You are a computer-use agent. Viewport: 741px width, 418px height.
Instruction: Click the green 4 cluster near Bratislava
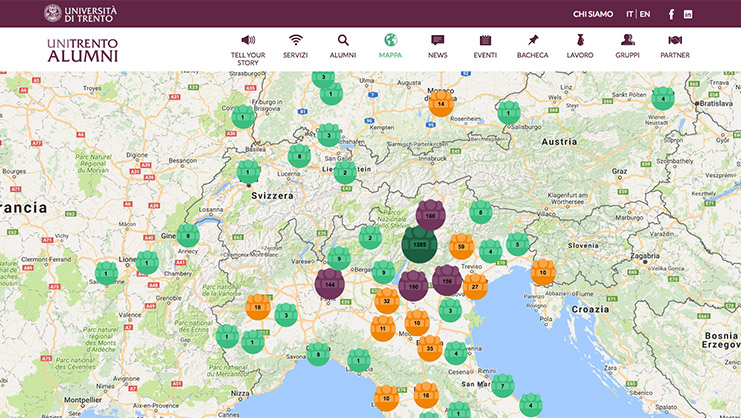point(663,98)
